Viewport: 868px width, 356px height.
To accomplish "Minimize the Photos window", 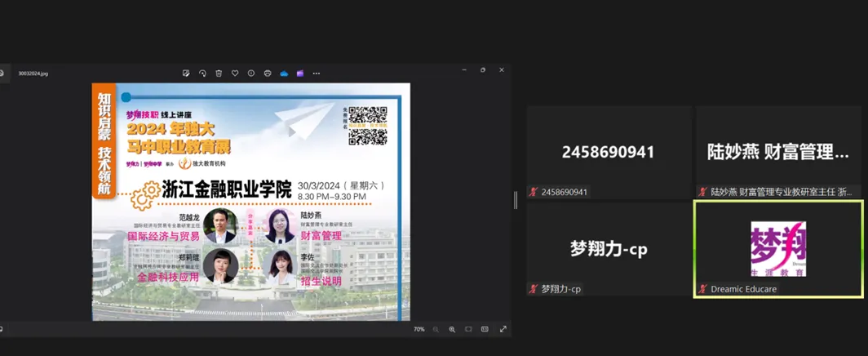I will pos(464,69).
